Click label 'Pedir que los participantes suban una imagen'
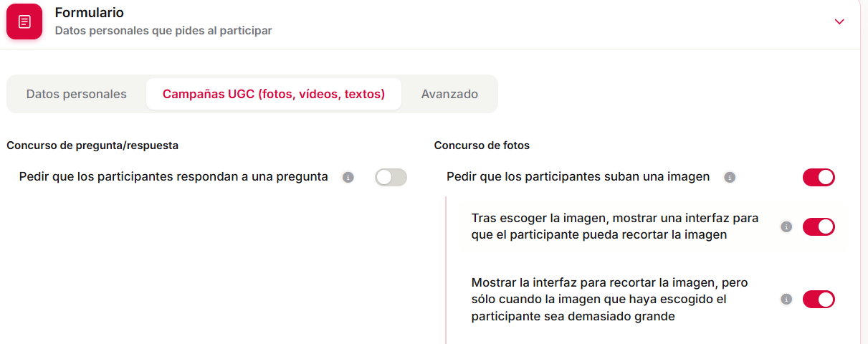Image resolution: width=868 pixels, height=344 pixels. pos(578,176)
